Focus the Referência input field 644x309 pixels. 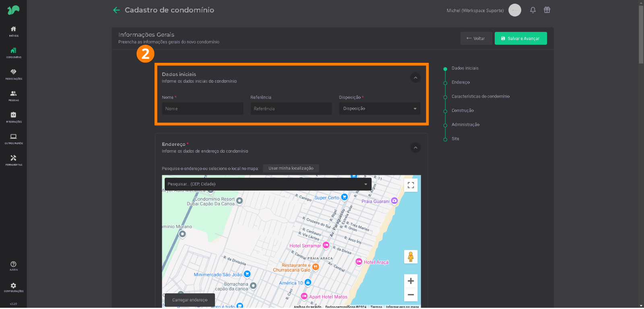pos(291,108)
